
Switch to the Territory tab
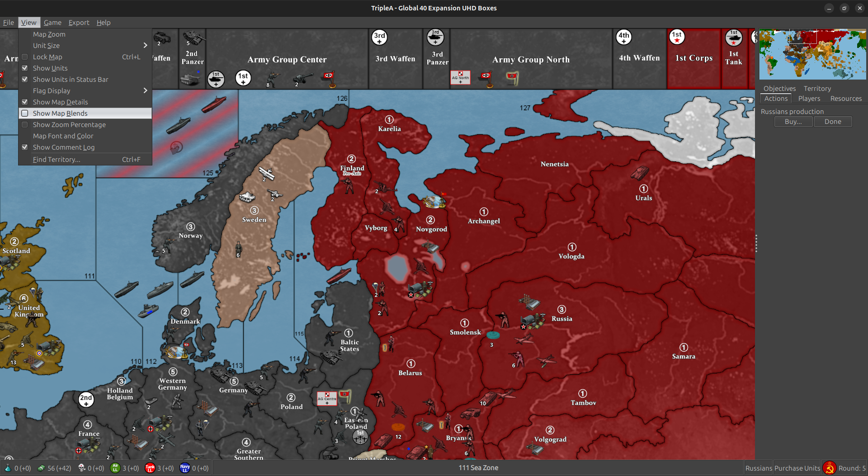pyautogui.click(x=817, y=89)
